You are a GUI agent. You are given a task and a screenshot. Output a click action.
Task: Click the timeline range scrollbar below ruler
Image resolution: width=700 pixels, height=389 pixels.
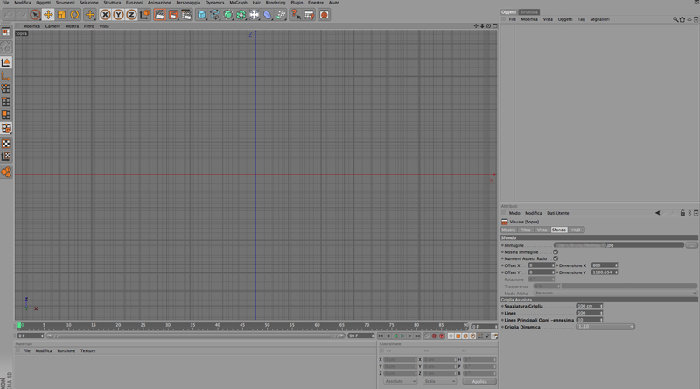tap(195, 336)
